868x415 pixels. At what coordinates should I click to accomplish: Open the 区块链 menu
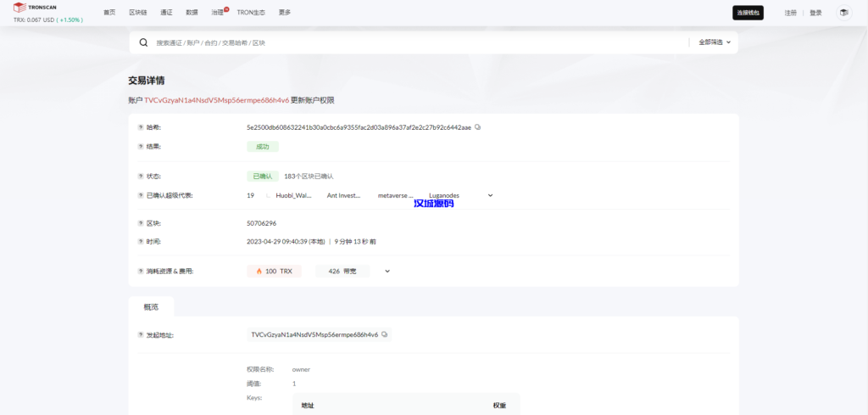pyautogui.click(x=138, y=13)
